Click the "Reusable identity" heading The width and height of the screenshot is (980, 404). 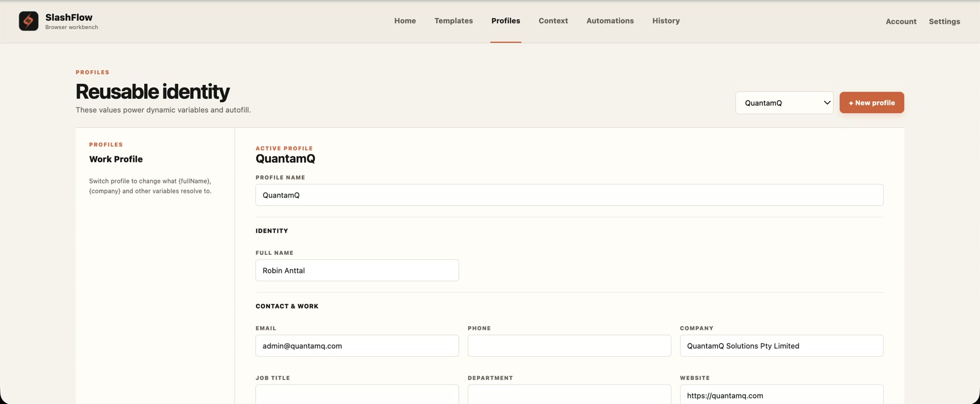pos(152,91)
